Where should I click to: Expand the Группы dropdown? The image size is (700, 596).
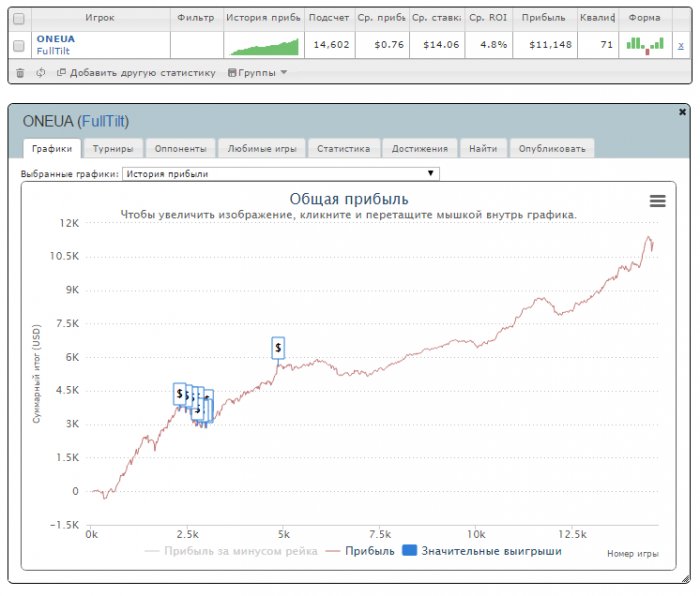(x=257, y=73)
